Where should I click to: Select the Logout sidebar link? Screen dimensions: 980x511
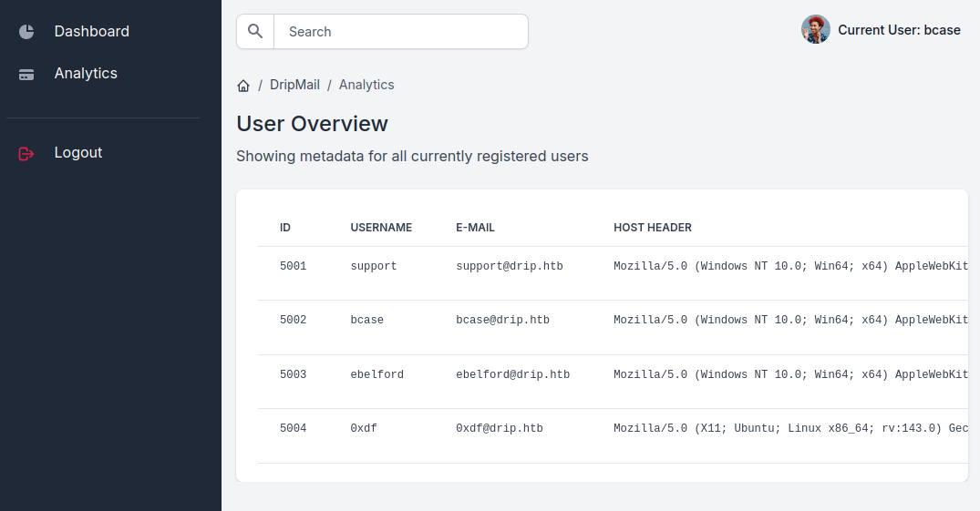(x=78, y=152)
